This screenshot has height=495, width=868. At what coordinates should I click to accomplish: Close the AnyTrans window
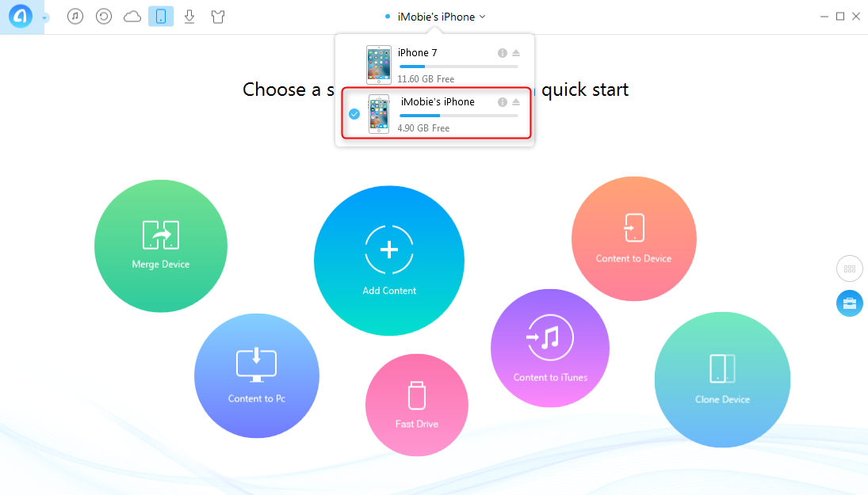[856, 17]
